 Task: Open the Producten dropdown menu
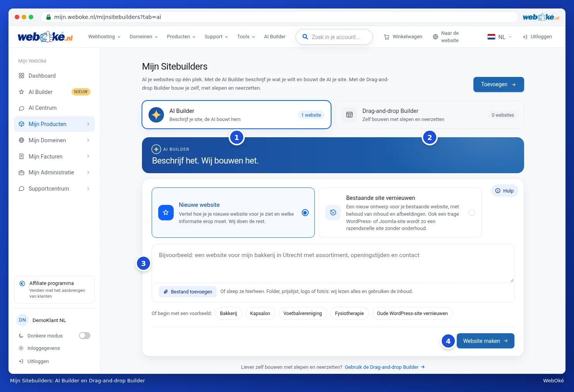pos(181,37)
